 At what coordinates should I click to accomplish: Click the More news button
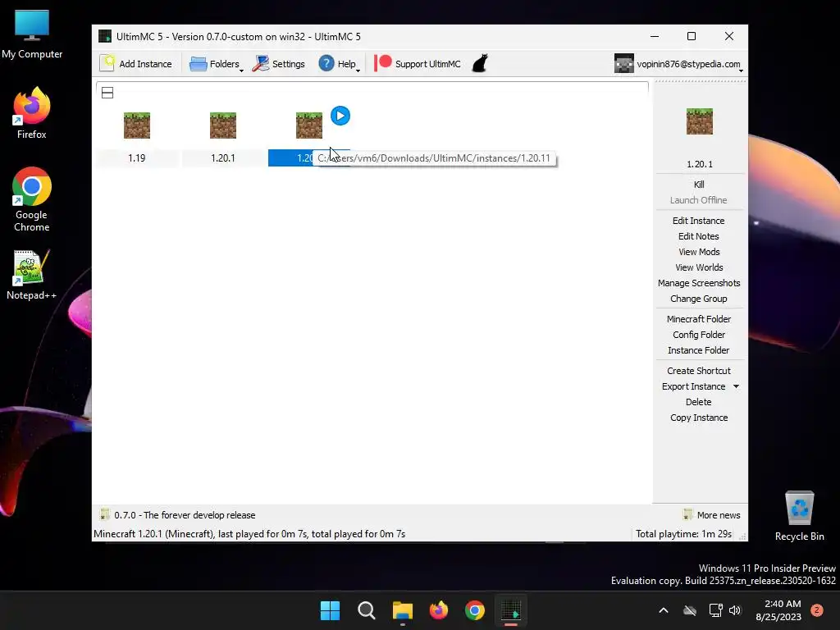coord(711,515)
